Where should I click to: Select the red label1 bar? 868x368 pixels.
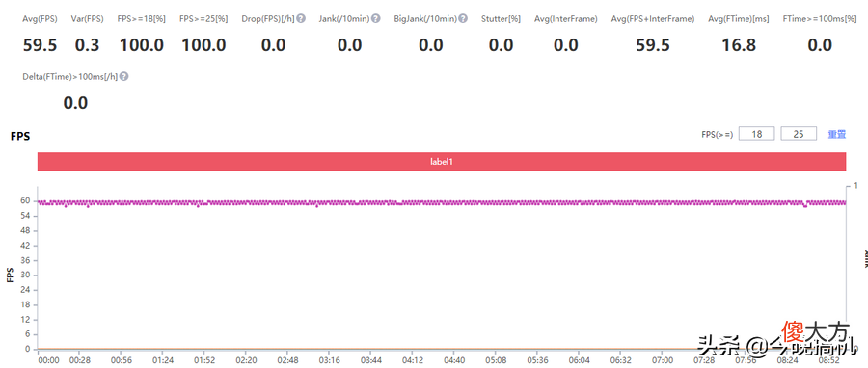442,161
